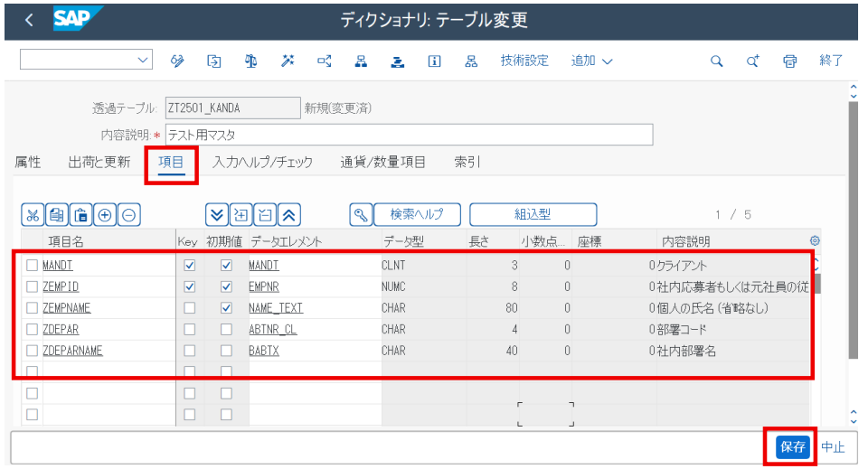Open the command field dropdown
This screenshot has width=868, height=469.
tap(142, 60)
